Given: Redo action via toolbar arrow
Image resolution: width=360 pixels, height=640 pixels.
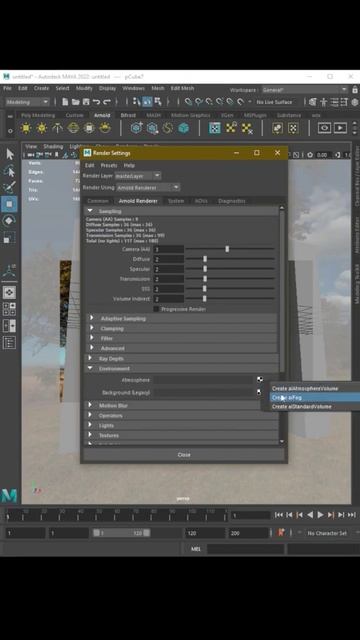Looking at the screenshot, I should 107,102.
